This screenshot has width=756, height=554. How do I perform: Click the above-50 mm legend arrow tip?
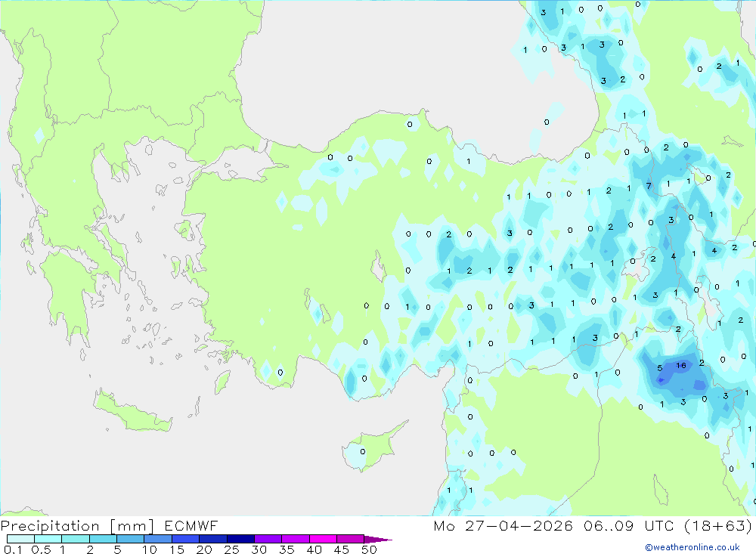point(379,540)
